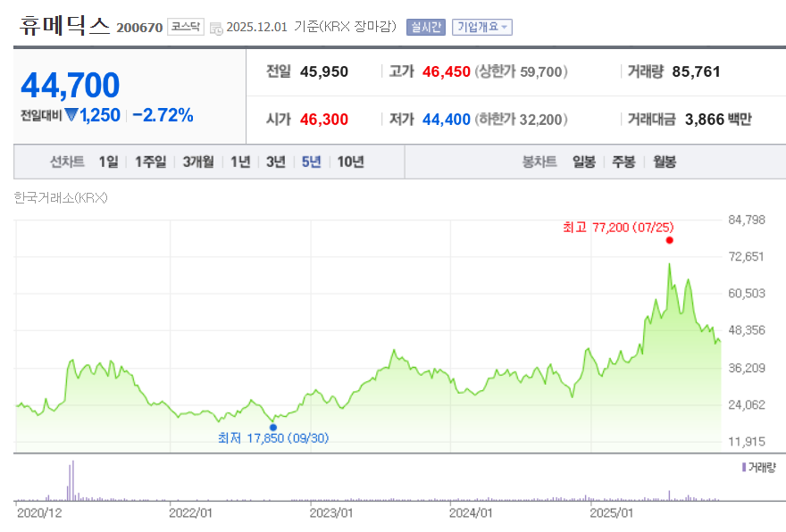Show the 3년 chart period
The width and height of the screenshot is (786, 532).
click(x=276, y=162)
